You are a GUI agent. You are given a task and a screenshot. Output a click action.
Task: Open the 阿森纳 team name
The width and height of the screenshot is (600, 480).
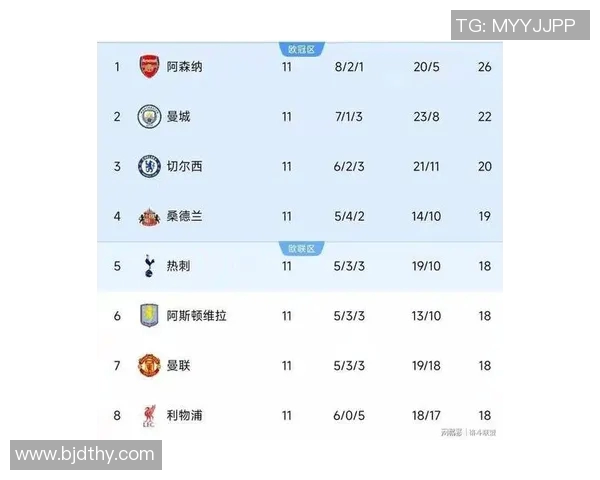[185, 67]
